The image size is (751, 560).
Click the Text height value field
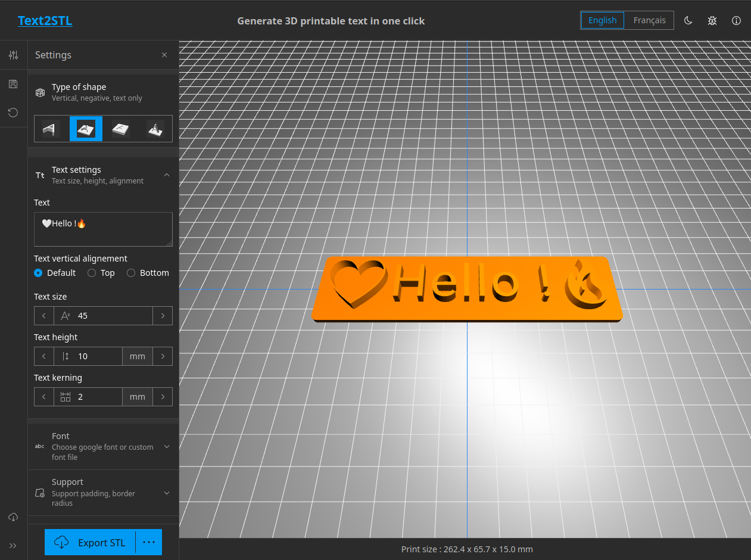[88, 356]
